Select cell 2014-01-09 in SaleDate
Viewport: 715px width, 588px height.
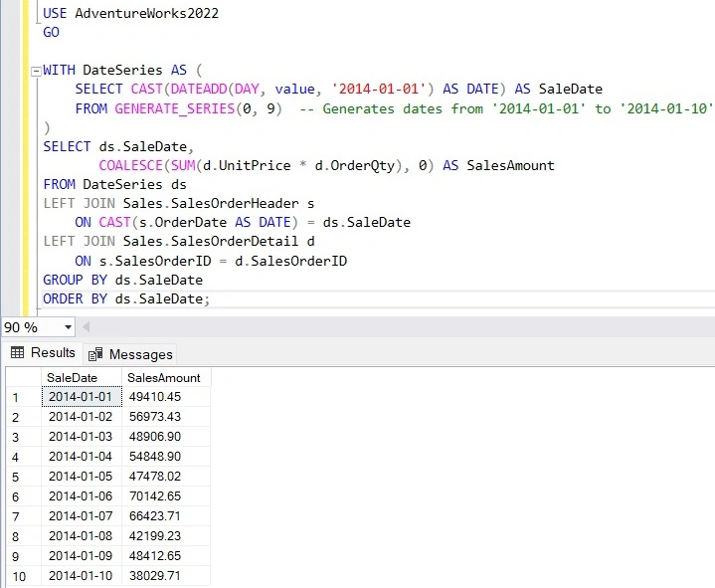82,555
